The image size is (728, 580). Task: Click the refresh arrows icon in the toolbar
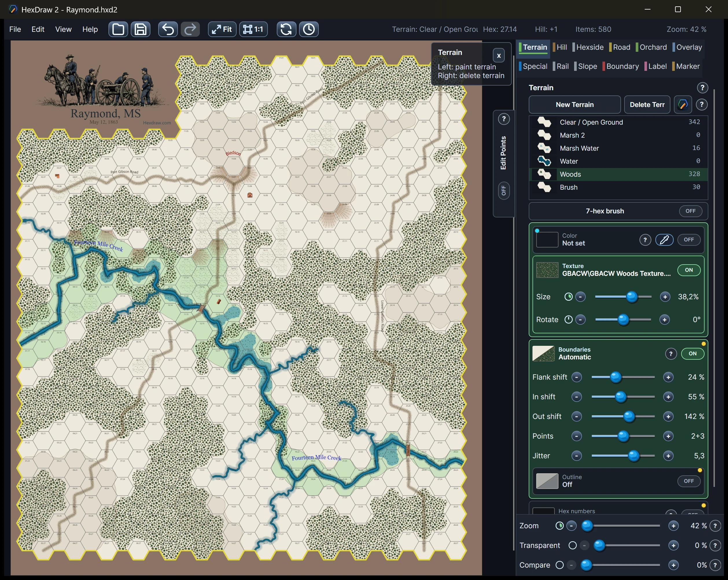click(286, 29)
